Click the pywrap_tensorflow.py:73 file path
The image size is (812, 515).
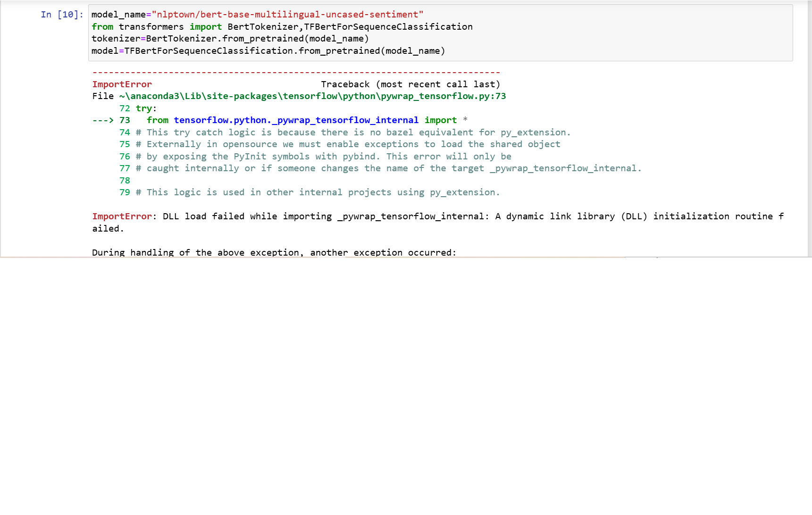click(x=312, y=96)
